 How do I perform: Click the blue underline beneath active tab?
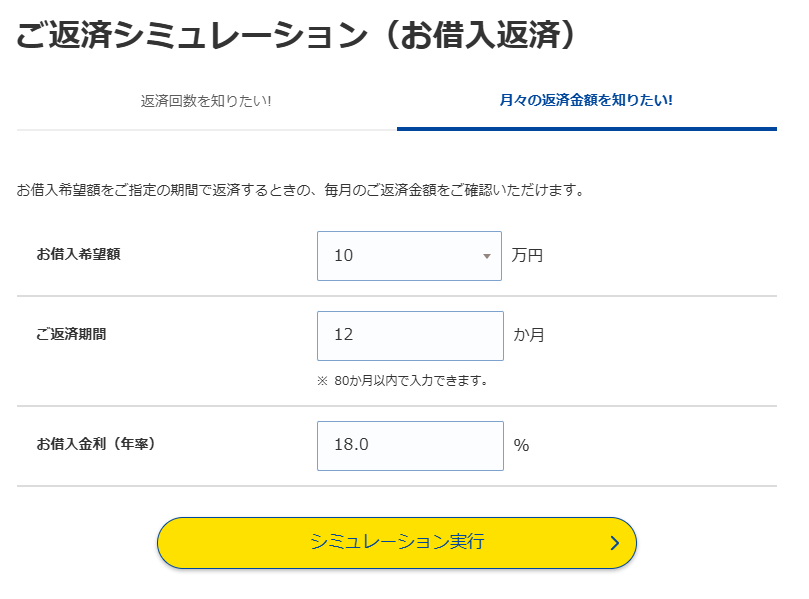[586, 128]
